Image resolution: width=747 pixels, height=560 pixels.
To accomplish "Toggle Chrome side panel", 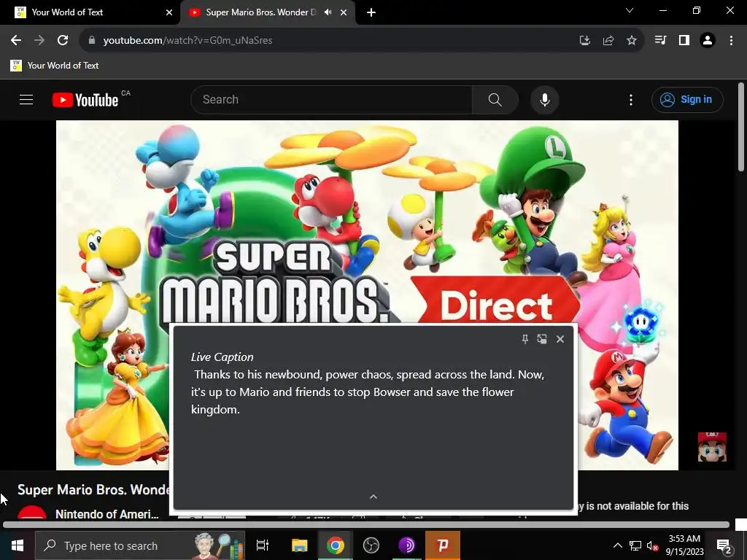I will click(684, 41).
